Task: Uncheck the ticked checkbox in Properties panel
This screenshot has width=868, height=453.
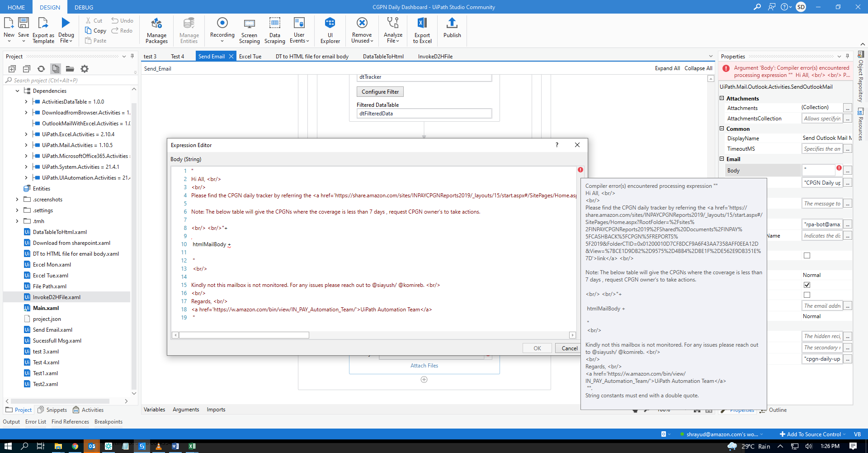Action: (x=807, y=285)
